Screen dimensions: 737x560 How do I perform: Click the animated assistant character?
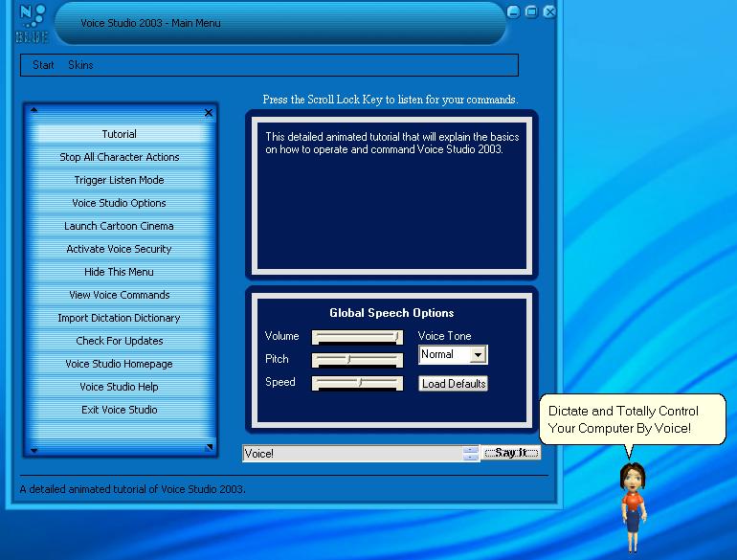point(633,507)
